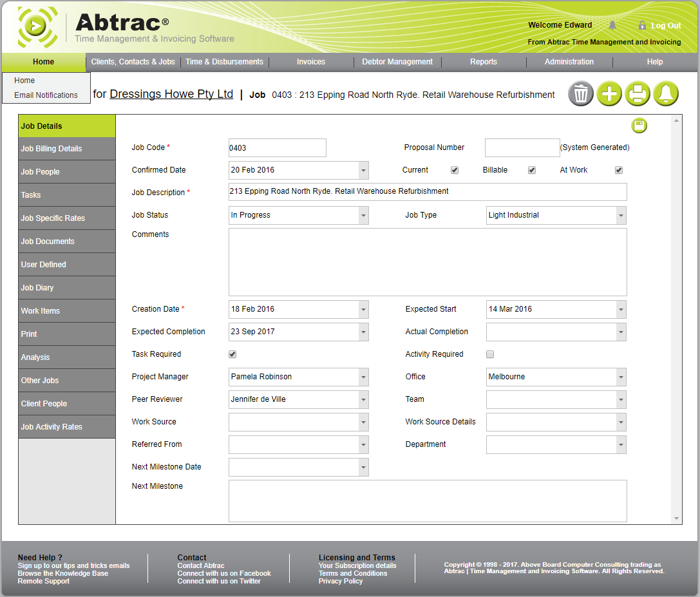The height and width of the screenshot is (597, 700).
Task: Save the job using the green disk icon
Action: pos(639,125)
